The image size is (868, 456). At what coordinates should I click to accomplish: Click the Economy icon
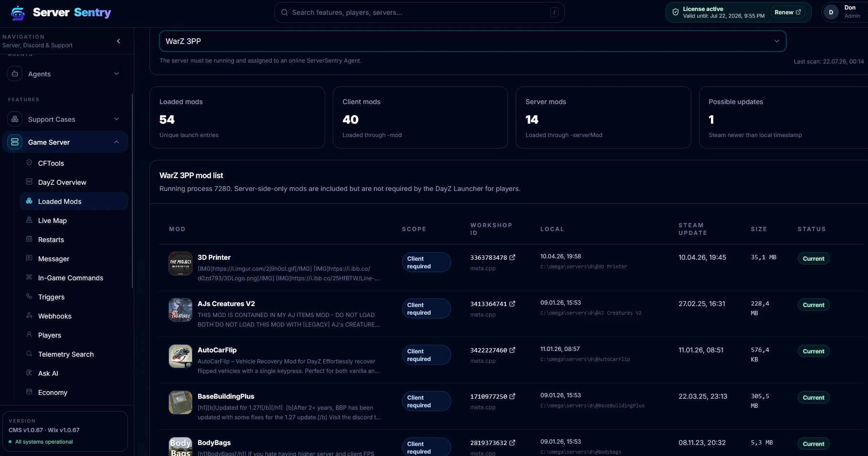tap(29, 392)
